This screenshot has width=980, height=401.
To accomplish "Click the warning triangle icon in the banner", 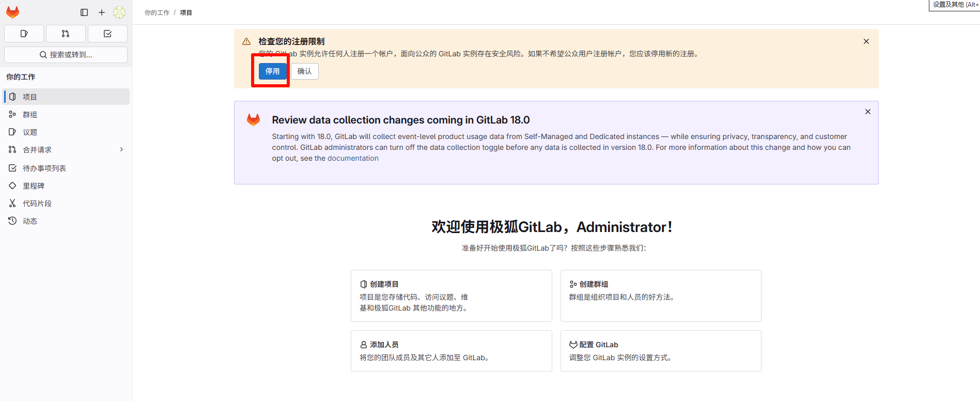I will (246, 41).
